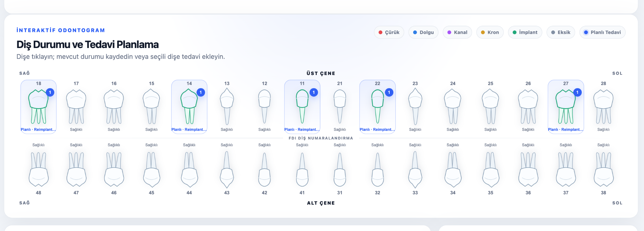Select upper canine tooth 23
Viewport: 644px width, 231px height.
pos(415,107)
